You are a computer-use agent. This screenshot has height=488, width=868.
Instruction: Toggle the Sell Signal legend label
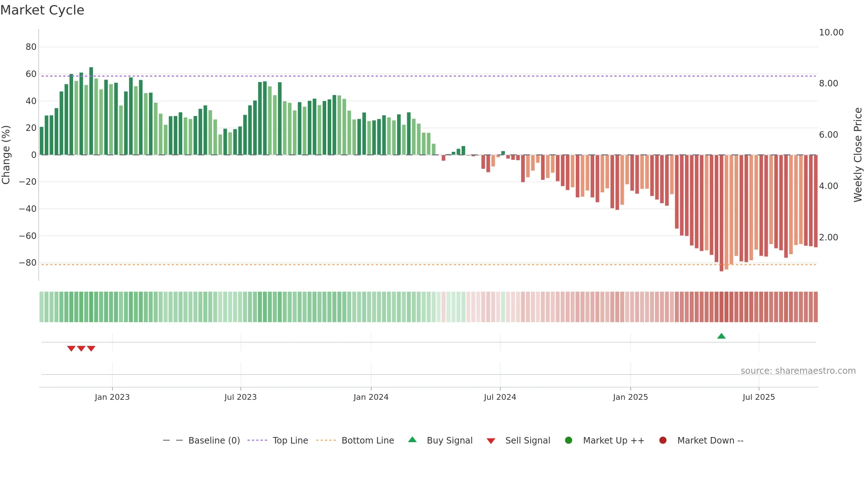[x=528, y=440]
